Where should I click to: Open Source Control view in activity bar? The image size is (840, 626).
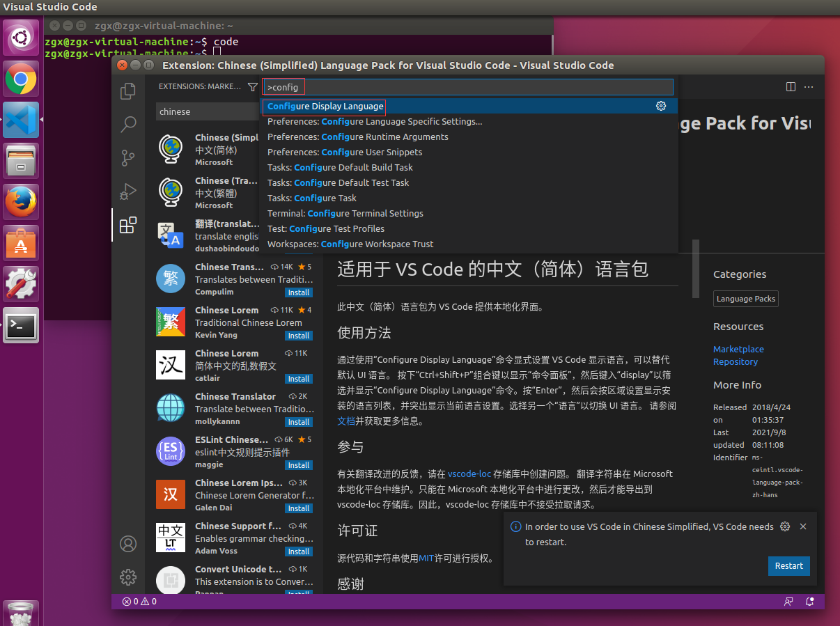click(x=128, y=158)
